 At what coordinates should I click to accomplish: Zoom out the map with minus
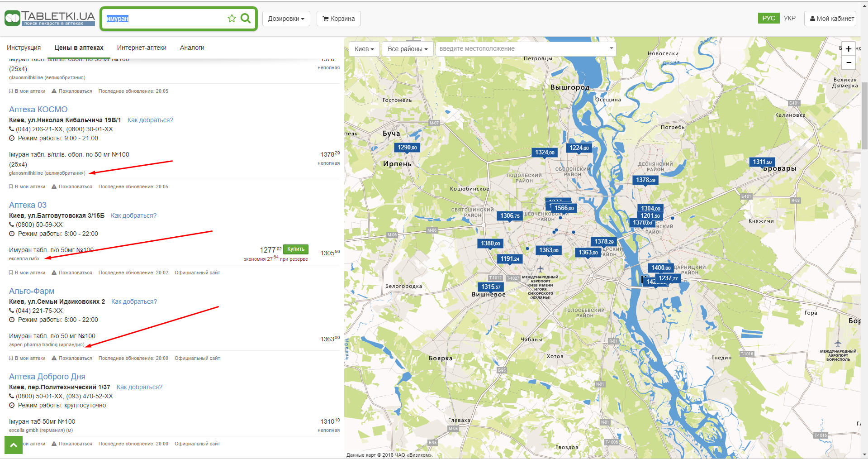pos(849,62)
